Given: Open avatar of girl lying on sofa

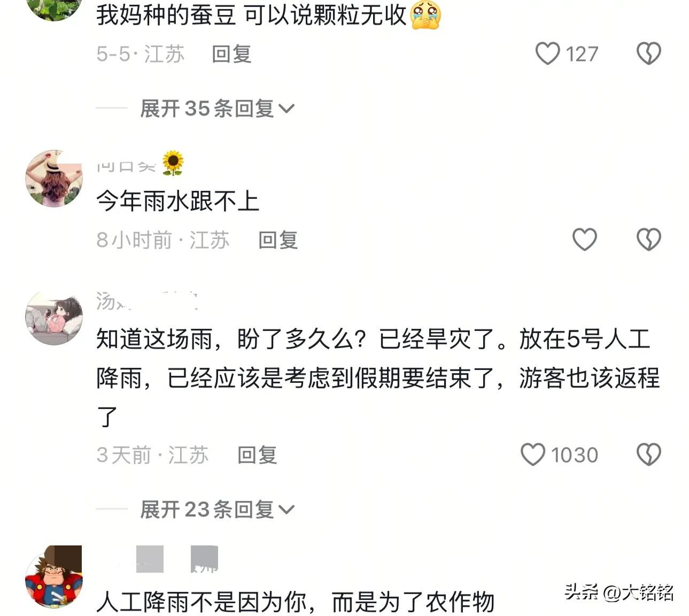Looking at the screenshot, I should point(54,318).
